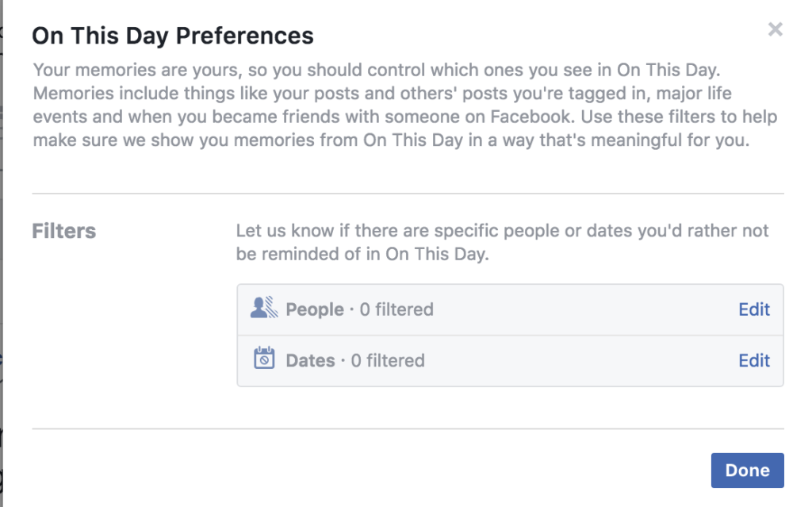Click the People filter silhouette icon

pos(262,309)
